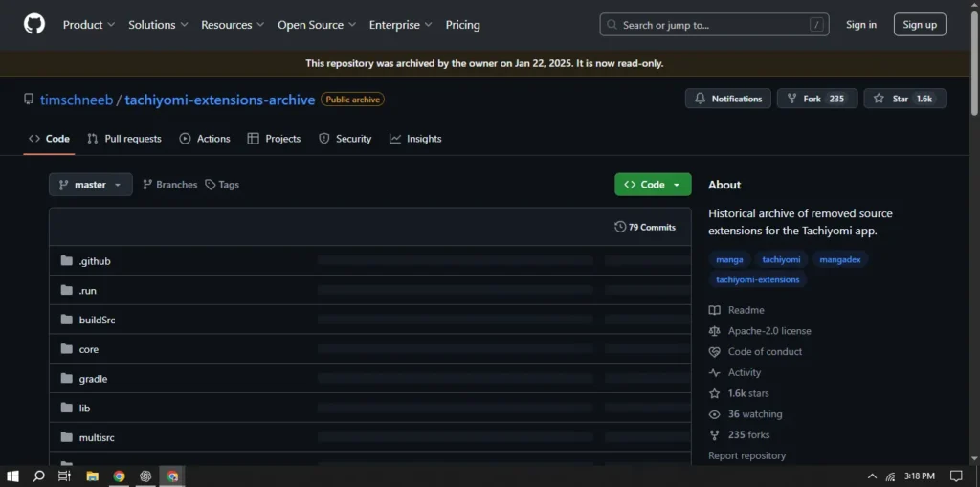Focus the Search or jump to field

point(714,25)
